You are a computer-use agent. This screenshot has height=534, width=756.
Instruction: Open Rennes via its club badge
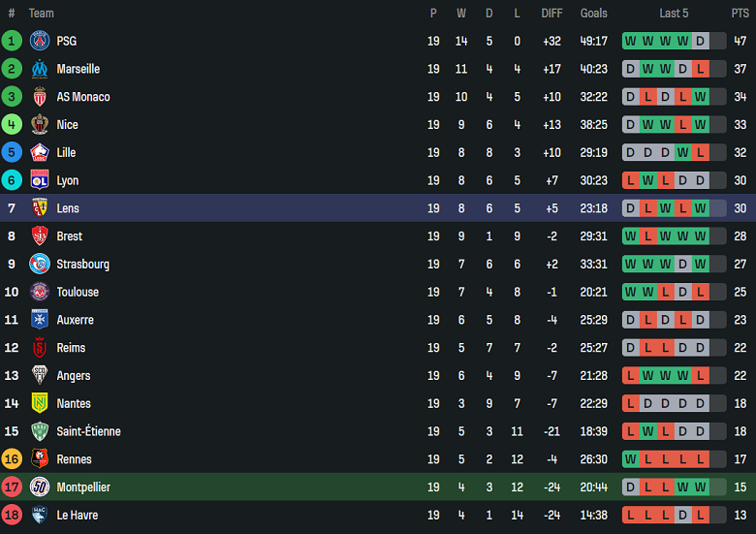tap(40, 459)
